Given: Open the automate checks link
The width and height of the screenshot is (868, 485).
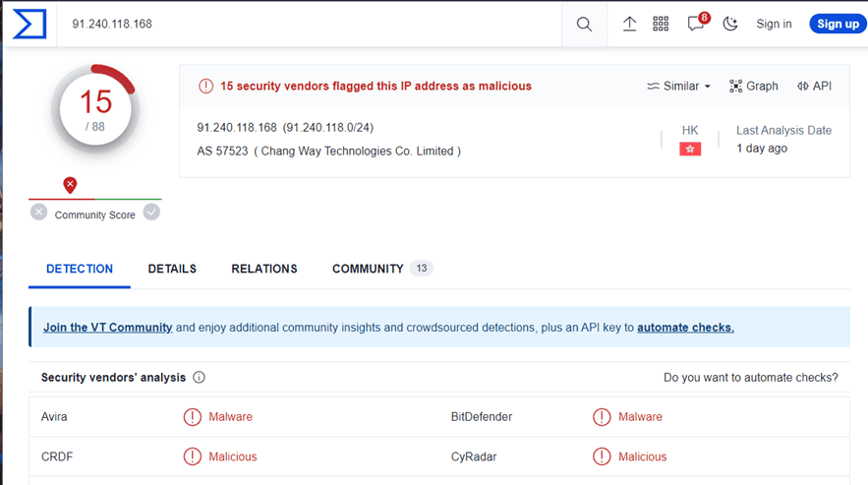Looking at the screenshot, I should click(685, 328).
